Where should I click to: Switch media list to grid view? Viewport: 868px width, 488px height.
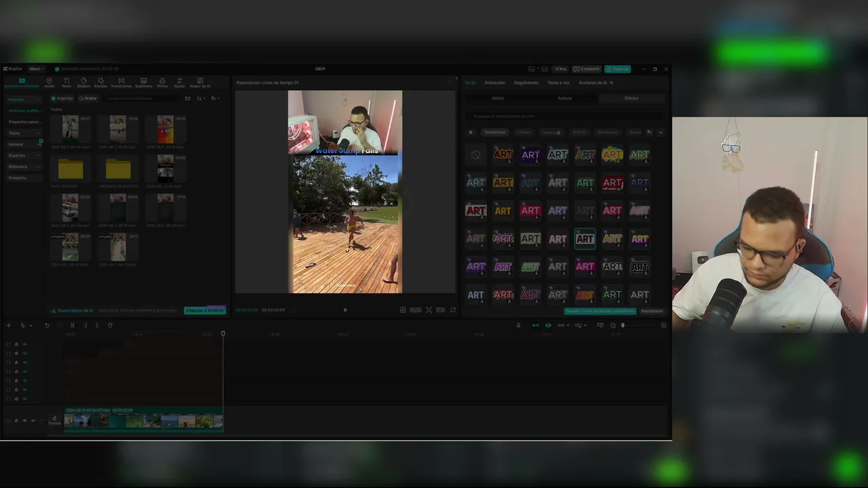pos(188,98)
